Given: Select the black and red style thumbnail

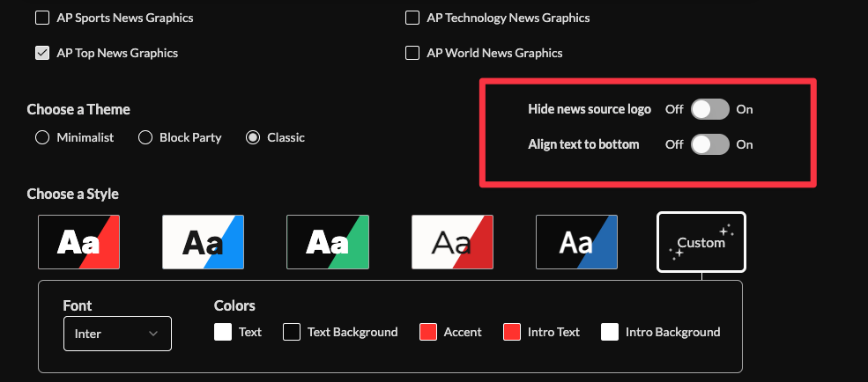Looking at the screenshot, I should [78, 242].
